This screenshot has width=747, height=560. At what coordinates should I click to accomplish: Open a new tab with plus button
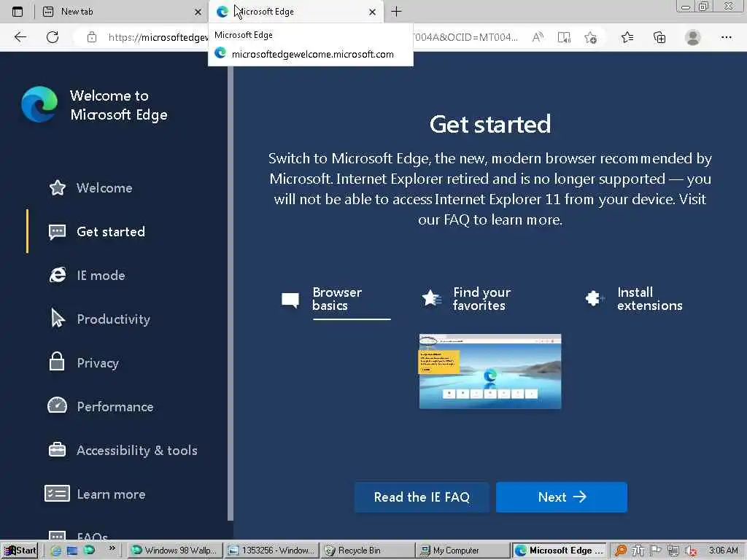click(x=396, y=12)
